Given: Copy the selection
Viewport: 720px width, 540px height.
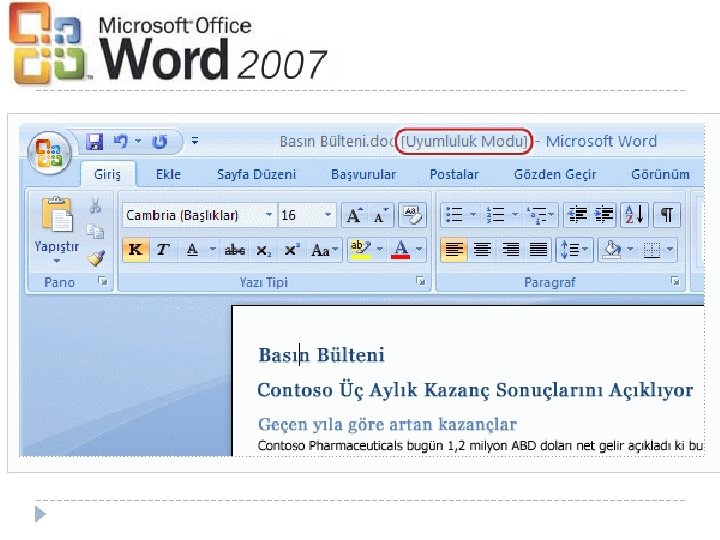Looking at the screenshot, I should click(x=96, y=231).
